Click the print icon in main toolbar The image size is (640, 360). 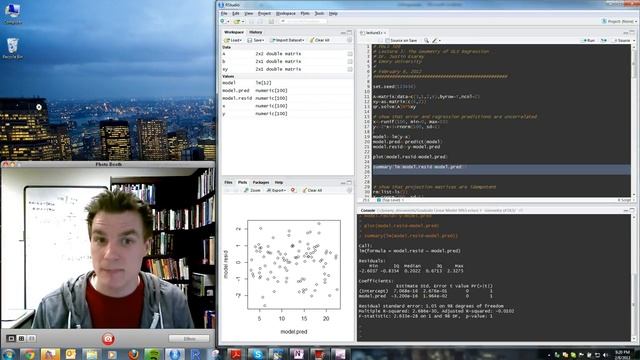(x=271, y=21)
